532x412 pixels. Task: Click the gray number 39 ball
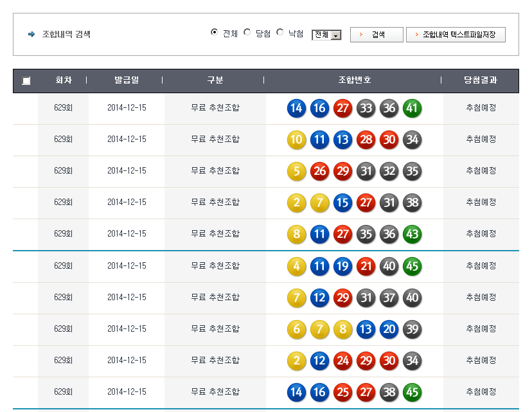[x=412, y=328]
